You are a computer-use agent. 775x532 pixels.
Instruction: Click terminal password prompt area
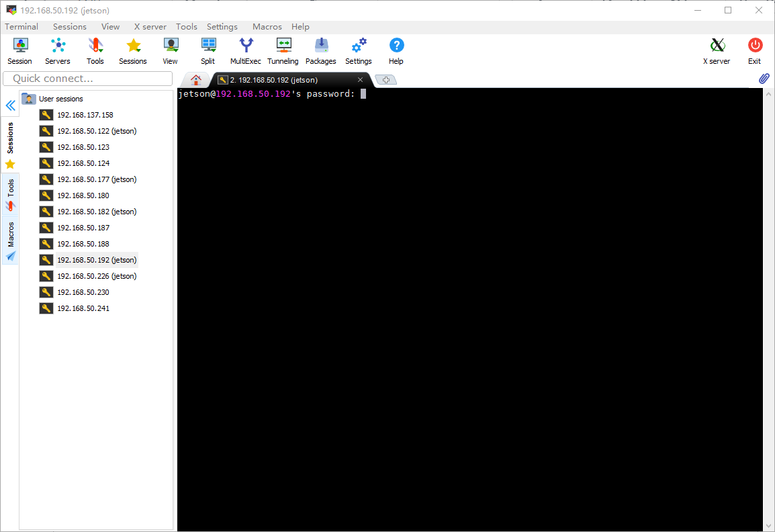tap(272, 94)
